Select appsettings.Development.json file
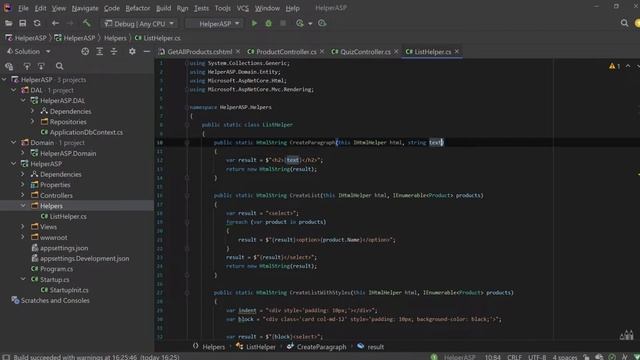Viewport: 640px width, 360px height. point(80,258)
